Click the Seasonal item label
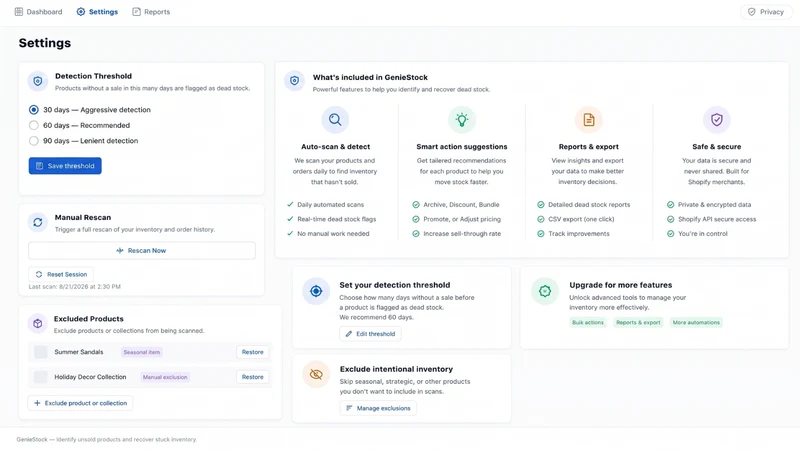The height and width of the screenshot is (450, 800). (x=142, y=352)
